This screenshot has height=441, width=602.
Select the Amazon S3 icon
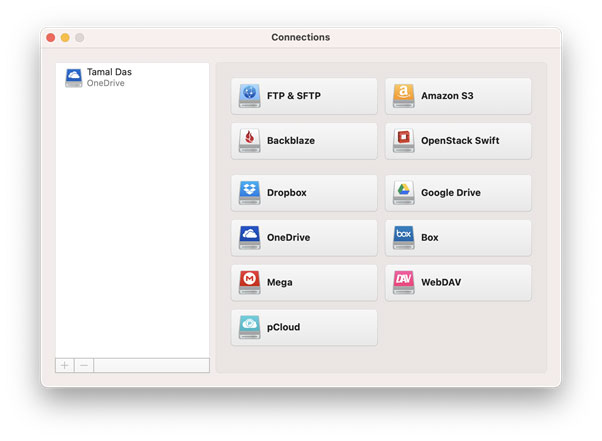(x=403, y=96)
